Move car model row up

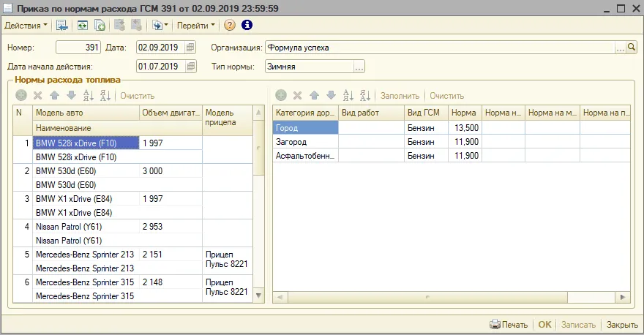(x=54, y=96)
